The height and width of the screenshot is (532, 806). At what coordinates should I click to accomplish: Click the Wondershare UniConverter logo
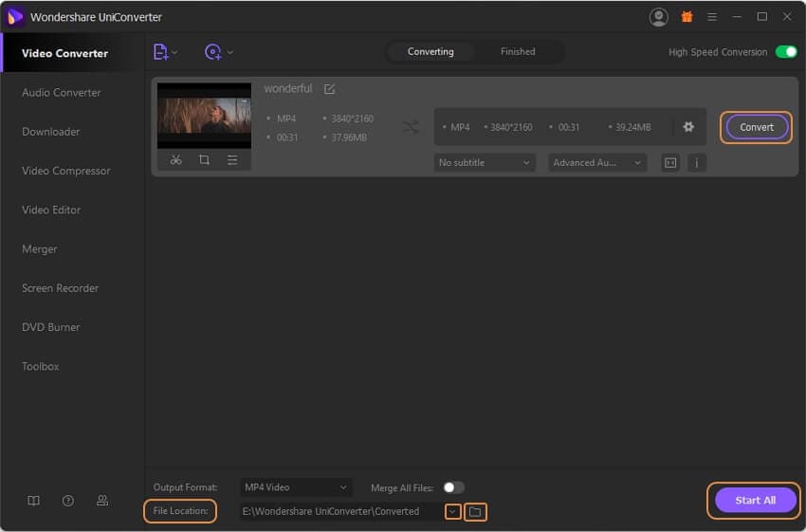click(x=14, y=17)
